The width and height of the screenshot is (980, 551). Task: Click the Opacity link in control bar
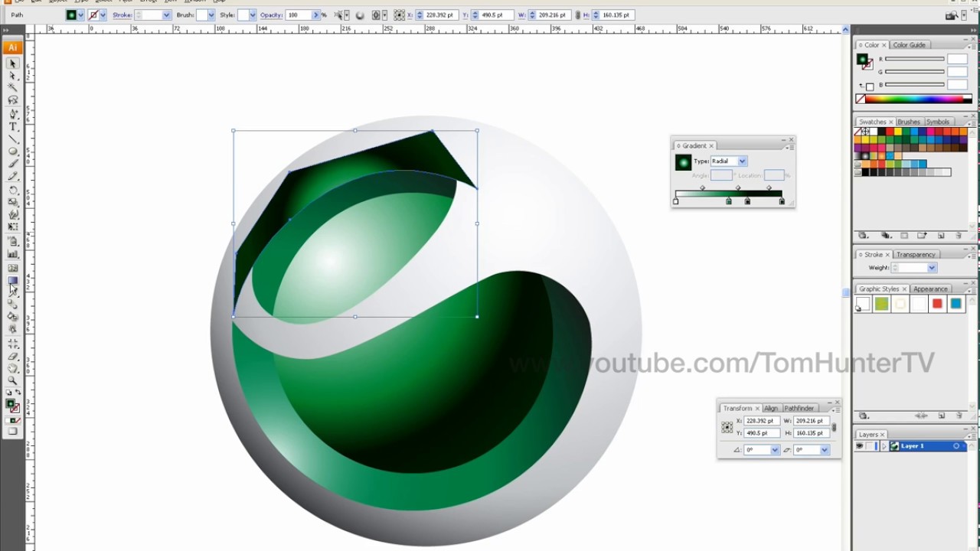[271, 15]
